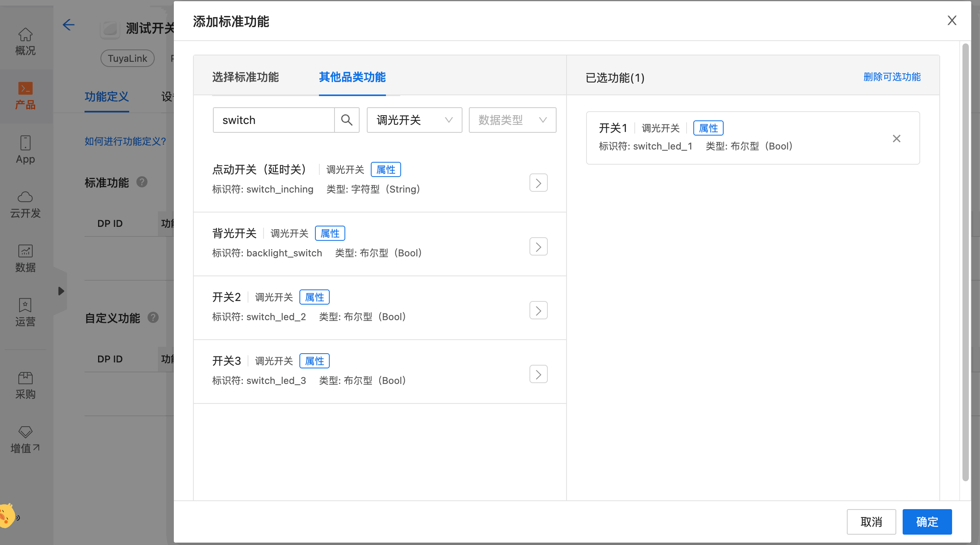Click 开关2 switch_led_2 row expander
This screenshot has width=980, height=545.
(x=539, y=310)
